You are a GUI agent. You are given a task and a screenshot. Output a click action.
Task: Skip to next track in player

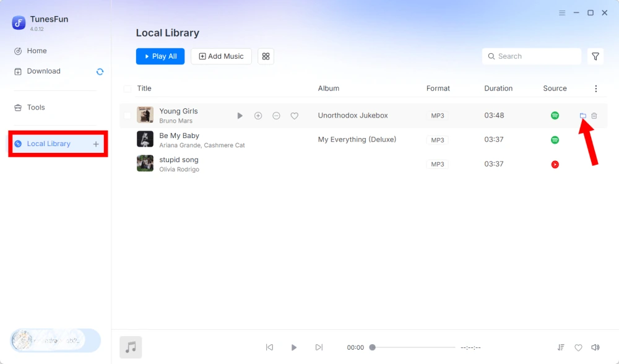point(319,347)
